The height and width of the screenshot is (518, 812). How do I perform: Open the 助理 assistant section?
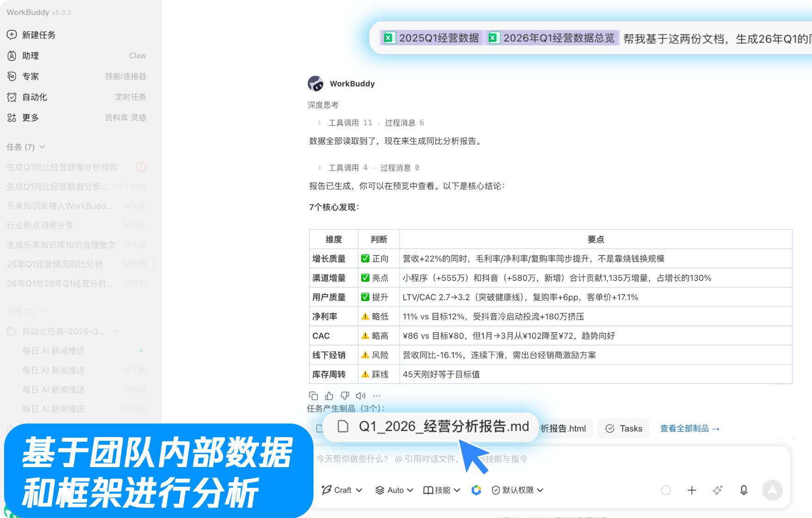pos(77,55)
